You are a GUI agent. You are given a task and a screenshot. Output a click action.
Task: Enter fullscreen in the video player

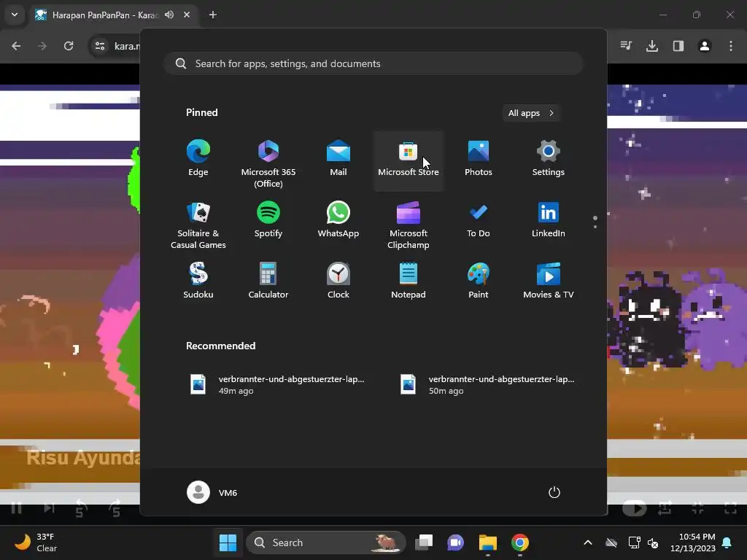[x=730, y=508]
